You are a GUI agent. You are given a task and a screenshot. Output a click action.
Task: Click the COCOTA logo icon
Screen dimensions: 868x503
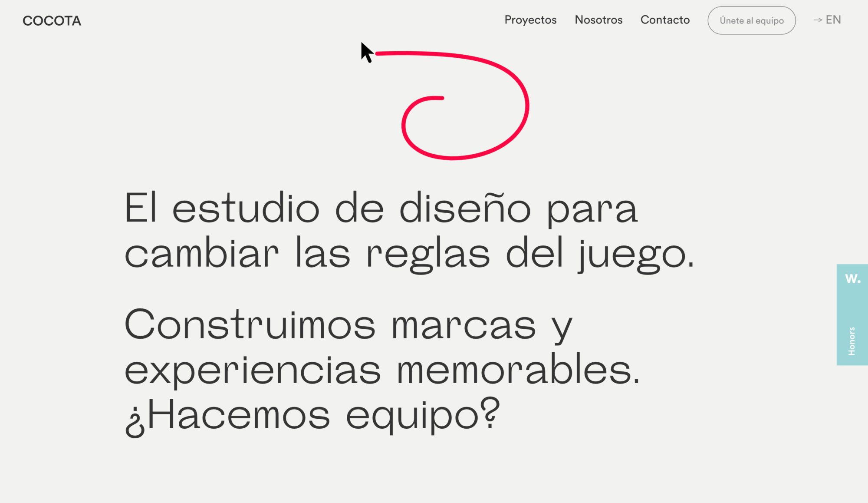pos(52,20)
